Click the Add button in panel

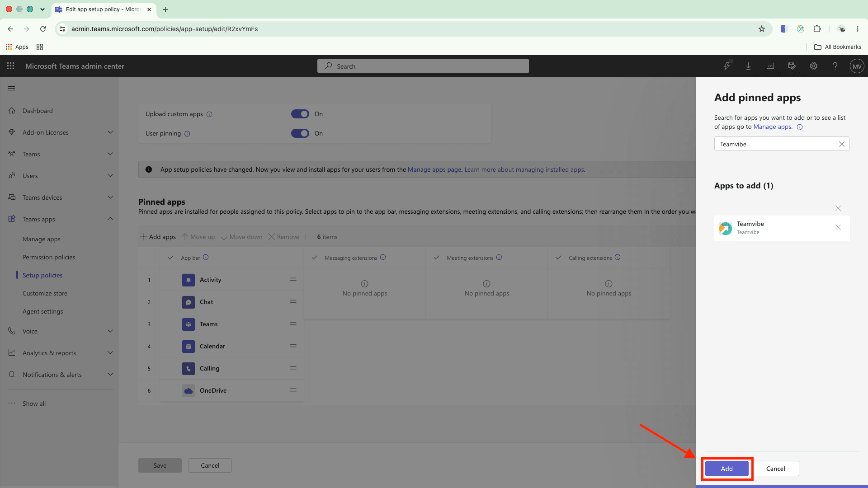click(x=726, y=469)
